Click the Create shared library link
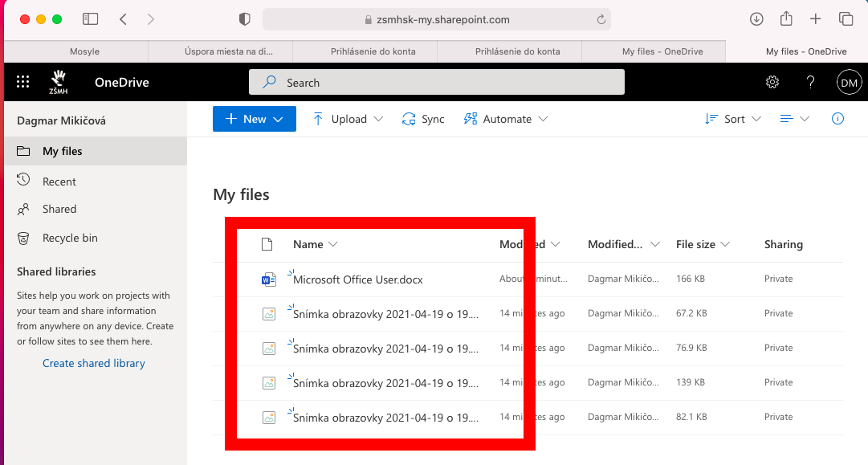The height and width of the screenshot is (465, 868). click(94, 363)
